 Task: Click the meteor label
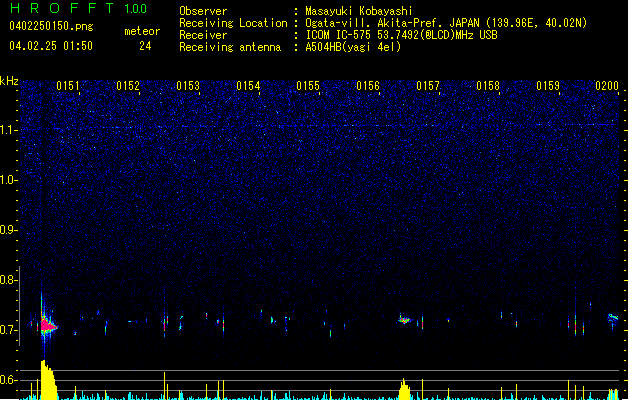pos(142,31)
